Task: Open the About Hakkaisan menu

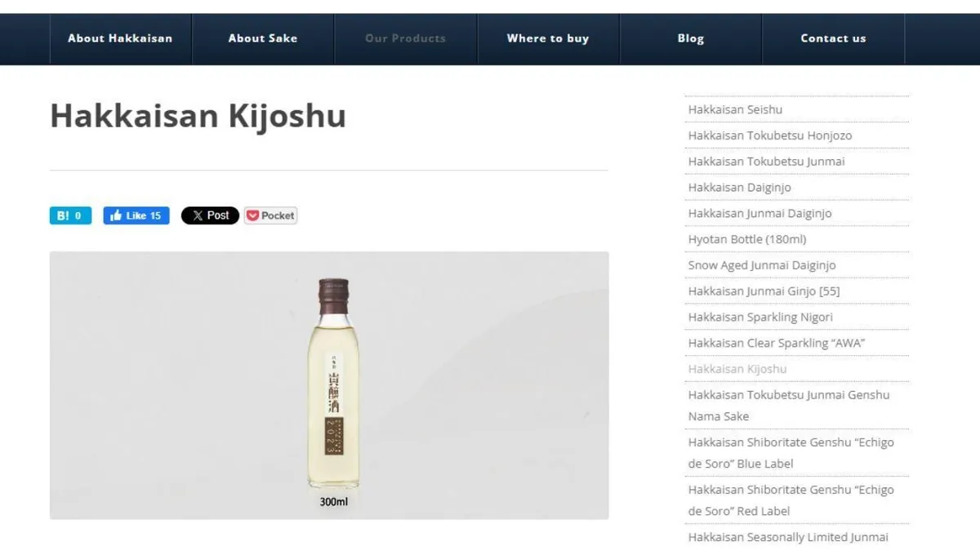Action: click(120, 38)
